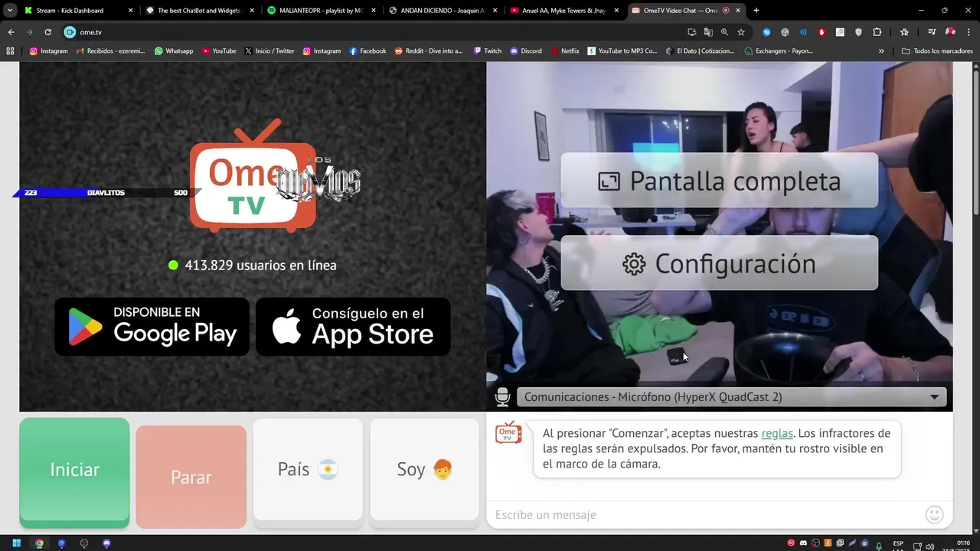This screenshot has width=980, height=551.
Task: Open the Twitch bookmark
Action: pyautogui.click(x=488, y=51)
